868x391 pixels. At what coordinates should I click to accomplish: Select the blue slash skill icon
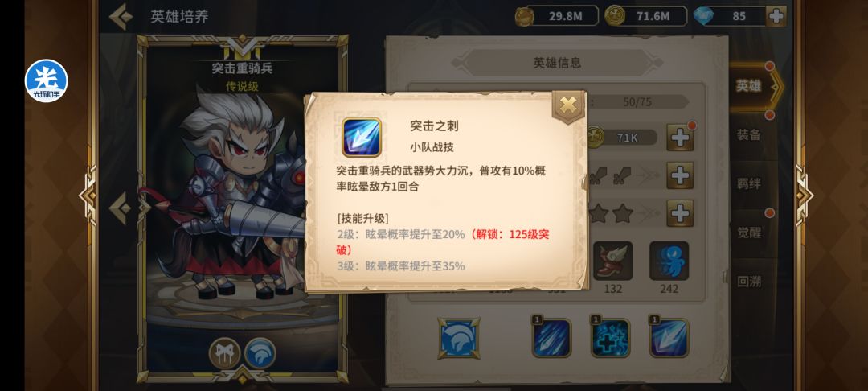pyautogui.click(x=551, y=338)
